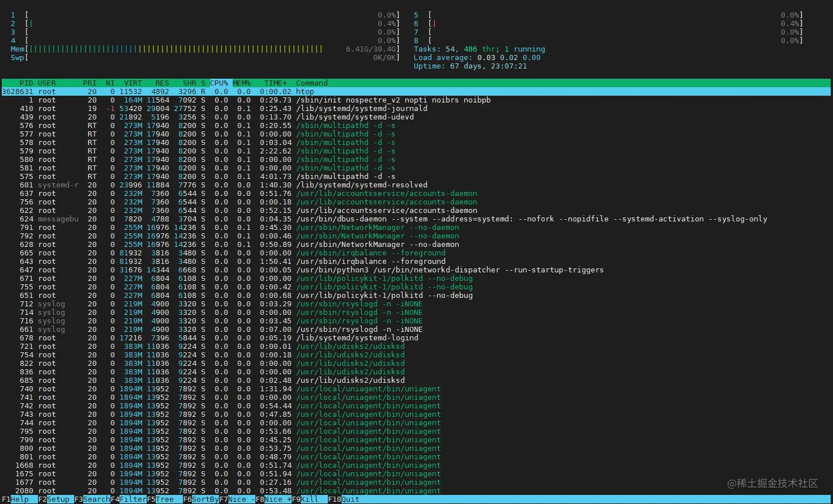Open the F6 SortBy menu
The height and width of the screenshot is (504, 833).
coord(201,499)
